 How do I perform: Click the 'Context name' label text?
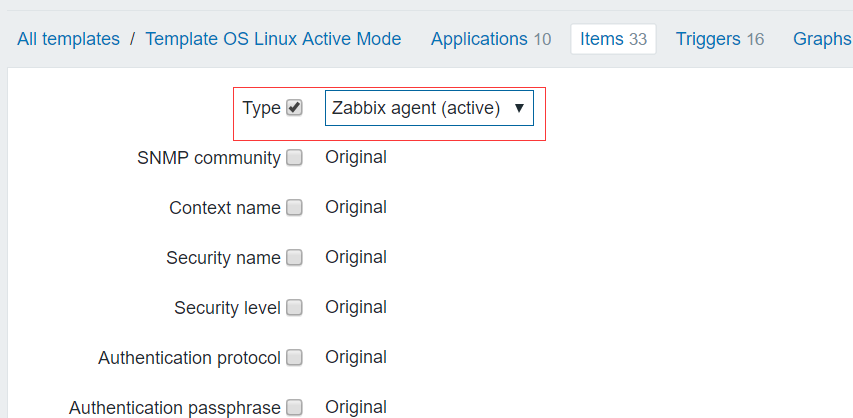[x=224, y=208]
